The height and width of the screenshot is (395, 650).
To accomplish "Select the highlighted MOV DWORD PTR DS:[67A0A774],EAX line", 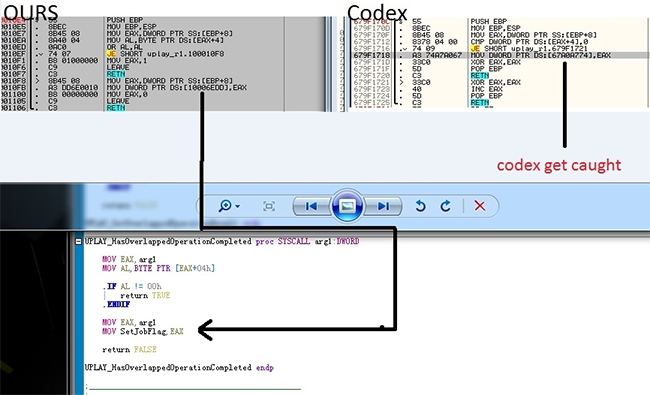I will point(541,55).
